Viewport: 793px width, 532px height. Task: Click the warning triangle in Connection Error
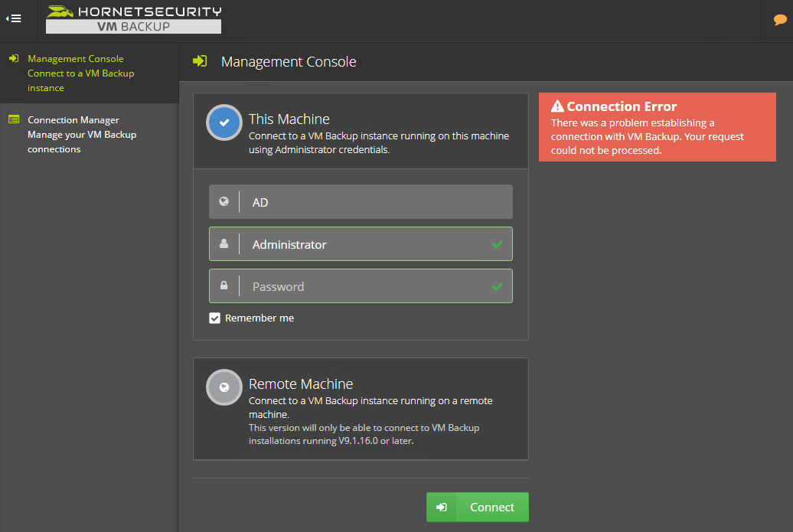[557, 106]
